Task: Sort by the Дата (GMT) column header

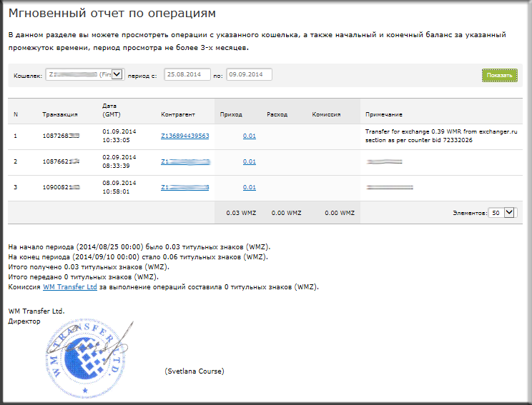Action: click(112, 110)
